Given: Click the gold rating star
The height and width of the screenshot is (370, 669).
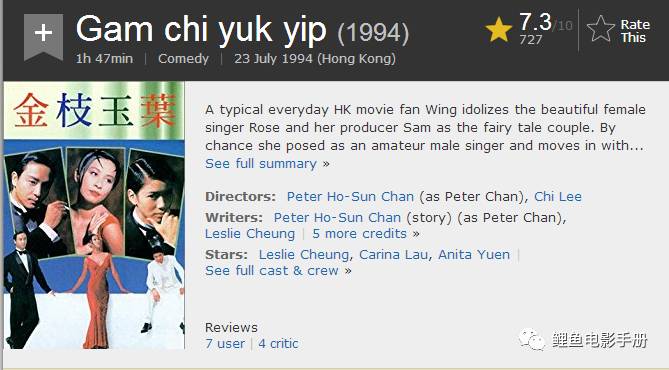Looking at the screenshot, I should [x=499, y=29].
